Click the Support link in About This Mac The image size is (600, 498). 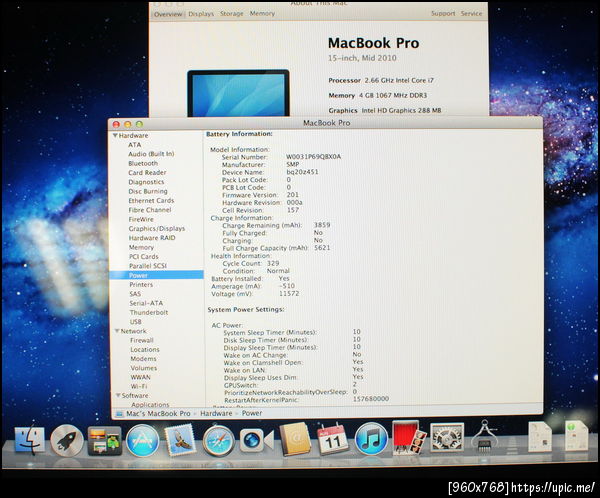[443, 13]
